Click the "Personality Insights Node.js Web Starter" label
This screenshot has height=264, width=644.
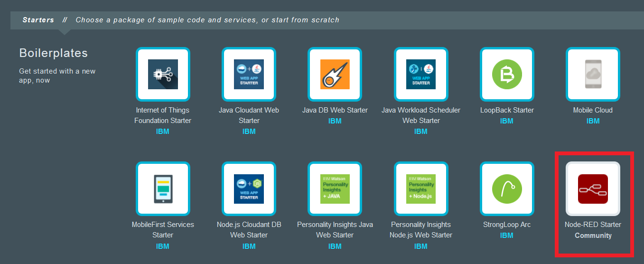(x=421, y=230)
